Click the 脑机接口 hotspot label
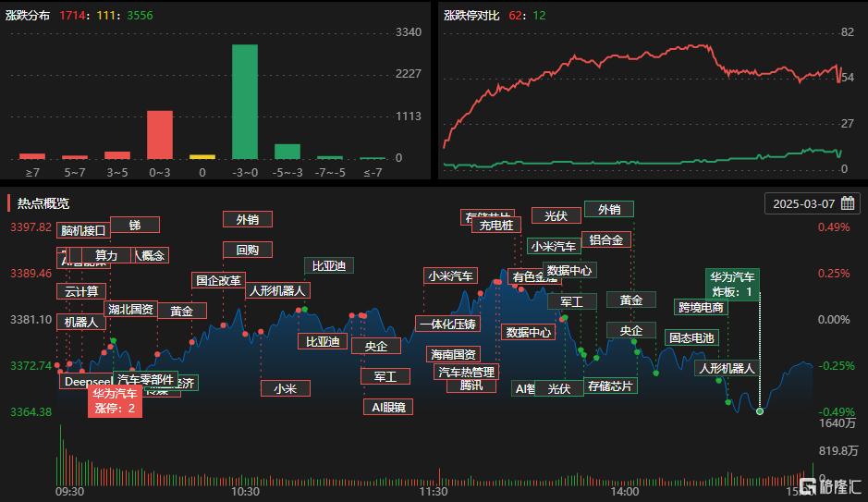This screenshot has height=502, width=868. click(83, 230)
